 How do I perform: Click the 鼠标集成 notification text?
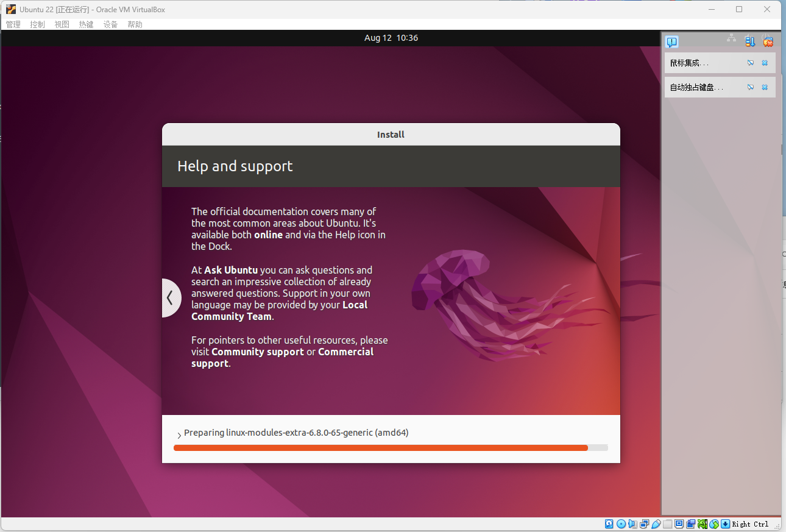tap(689, 63)
